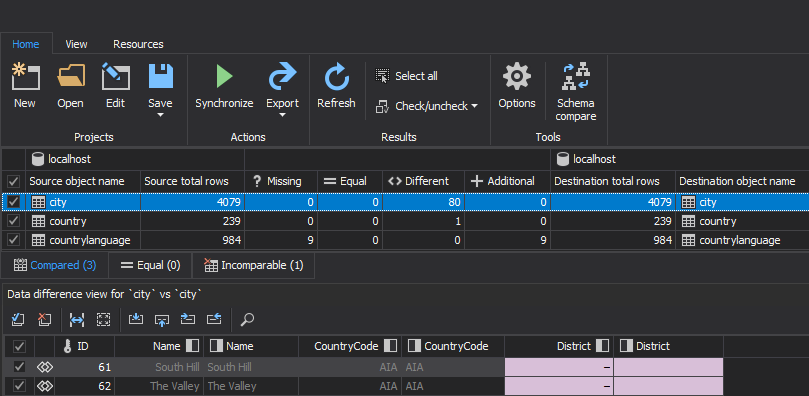Click the destination Name column header

[251, 346]
